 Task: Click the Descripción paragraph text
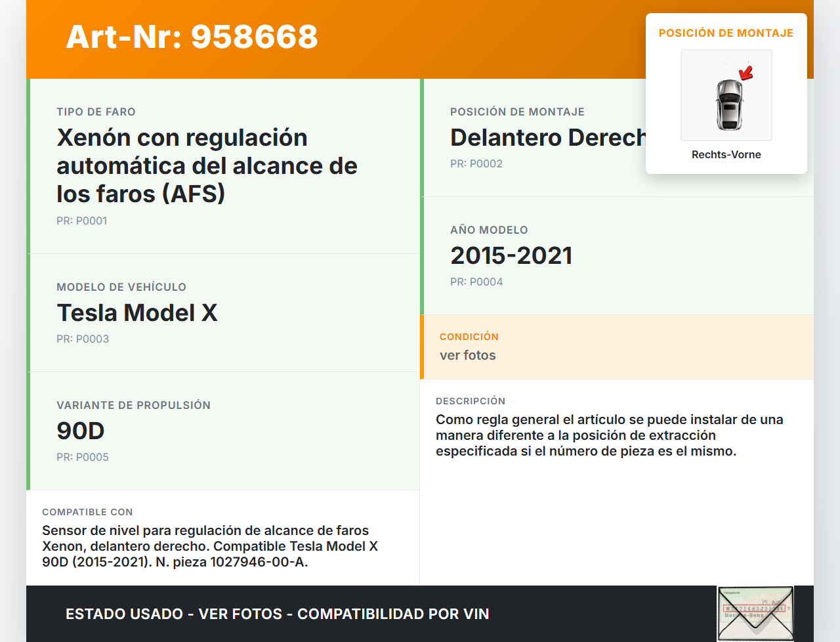coord(609,435)
